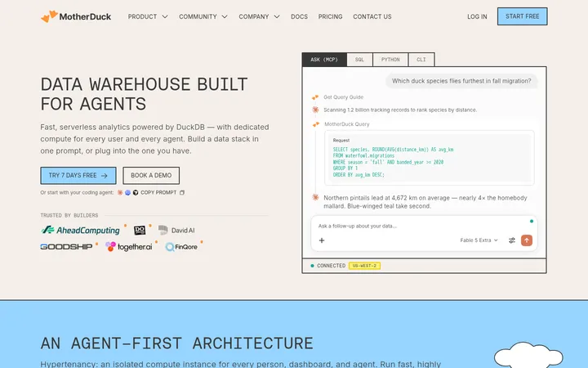
Task: Go to PRICING page
Action: 331,17
